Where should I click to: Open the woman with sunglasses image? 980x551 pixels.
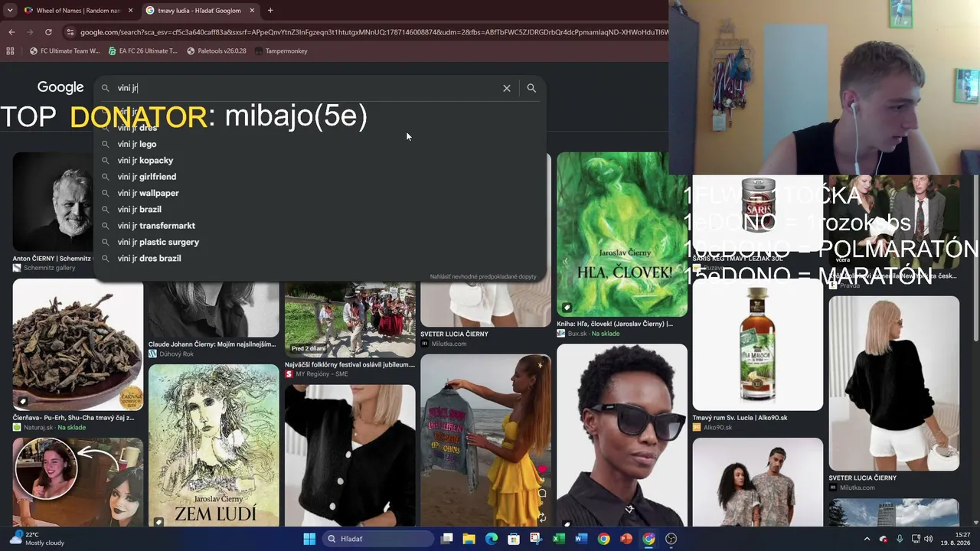click(x=622, y=435)
